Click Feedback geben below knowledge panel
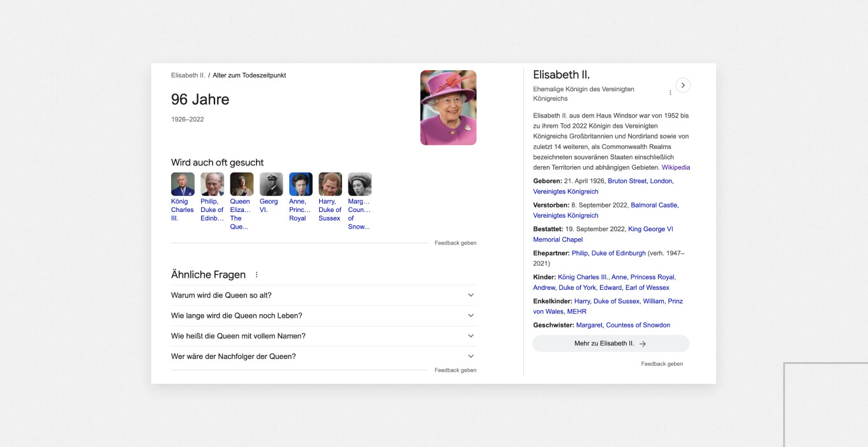Image resolution: width=868 pixels, height=447 pixels. point(662,364)
